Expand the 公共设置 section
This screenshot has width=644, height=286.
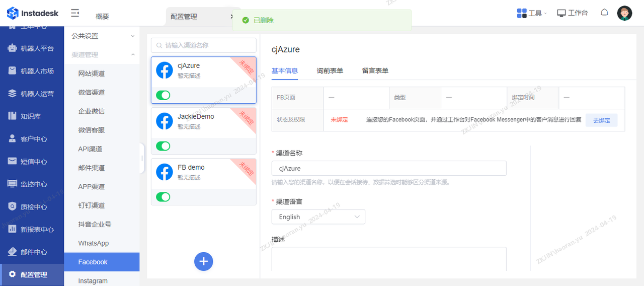coord(102,36)
